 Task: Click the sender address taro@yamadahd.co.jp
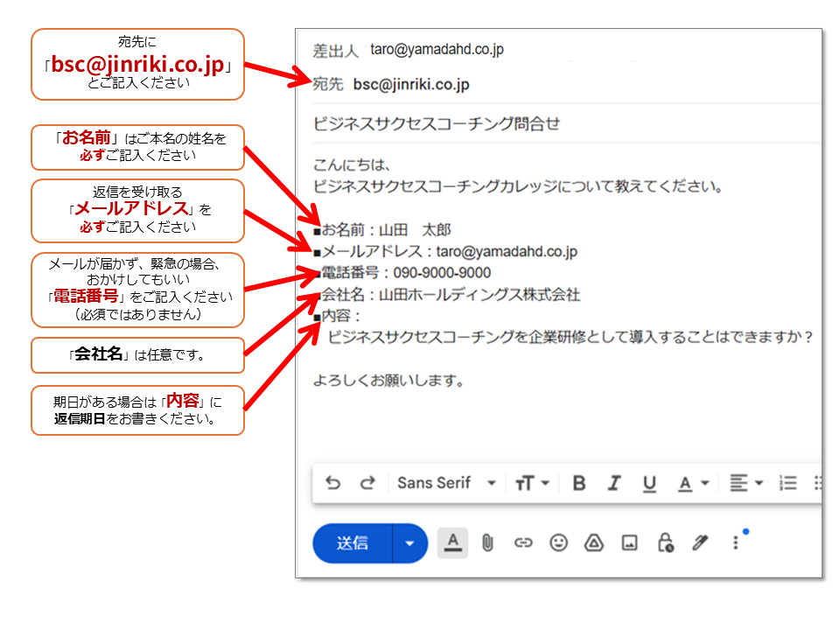pyautogui.click(x=437, y=49)
